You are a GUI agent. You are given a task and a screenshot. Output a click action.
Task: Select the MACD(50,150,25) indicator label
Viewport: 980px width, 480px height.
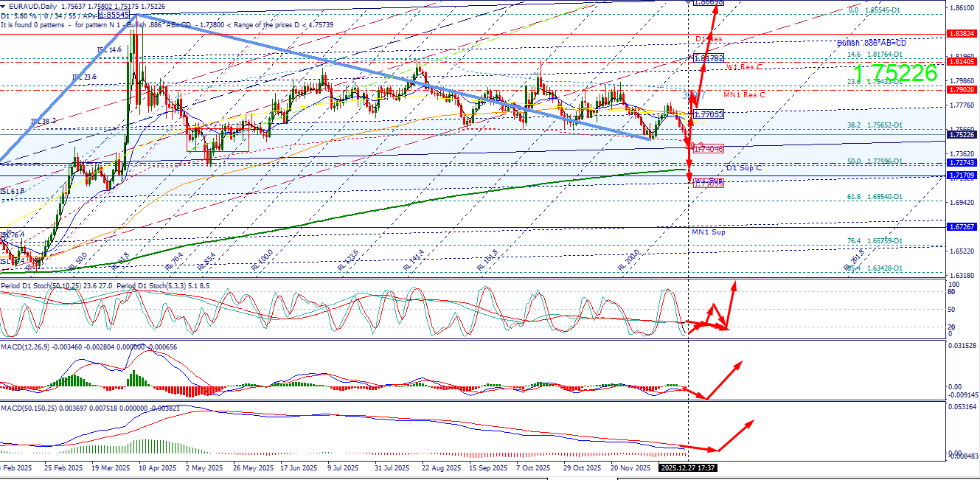[29, 408]
